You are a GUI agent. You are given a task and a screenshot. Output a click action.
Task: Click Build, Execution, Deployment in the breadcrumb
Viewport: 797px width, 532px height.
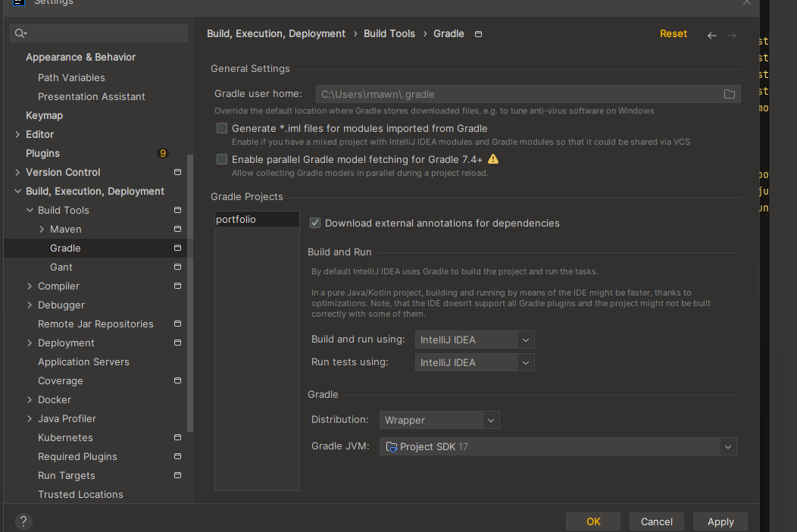tap(276, 33)
